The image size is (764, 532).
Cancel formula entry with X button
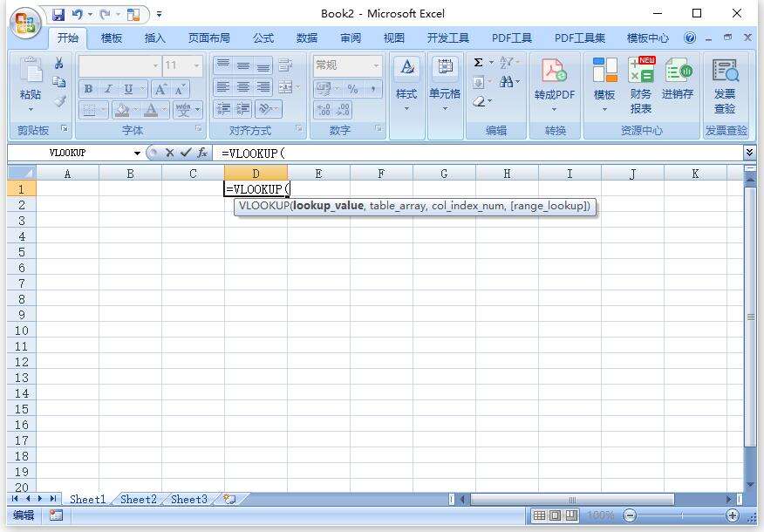(x=169, y=153)
